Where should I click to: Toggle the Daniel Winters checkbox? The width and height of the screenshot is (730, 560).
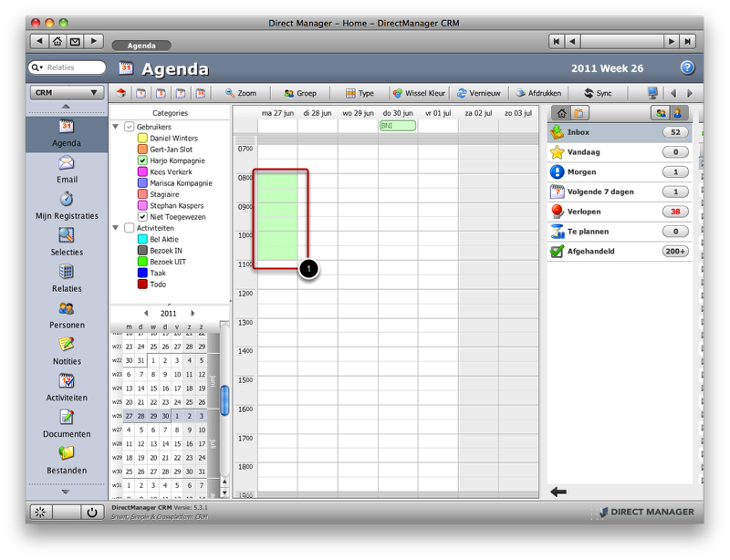tap(142, 139)
